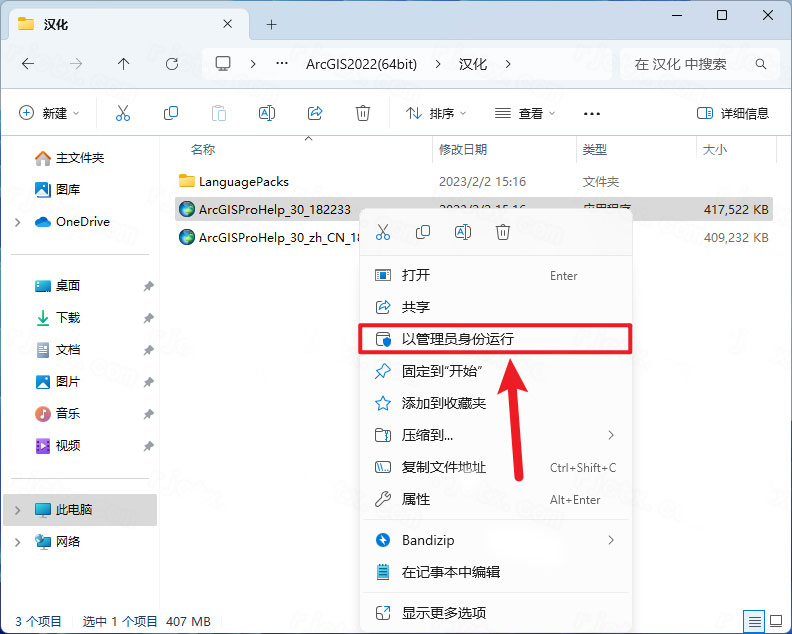Switch to details view icon in status bar
Screen dimensions: 792x634
[755, 621]
